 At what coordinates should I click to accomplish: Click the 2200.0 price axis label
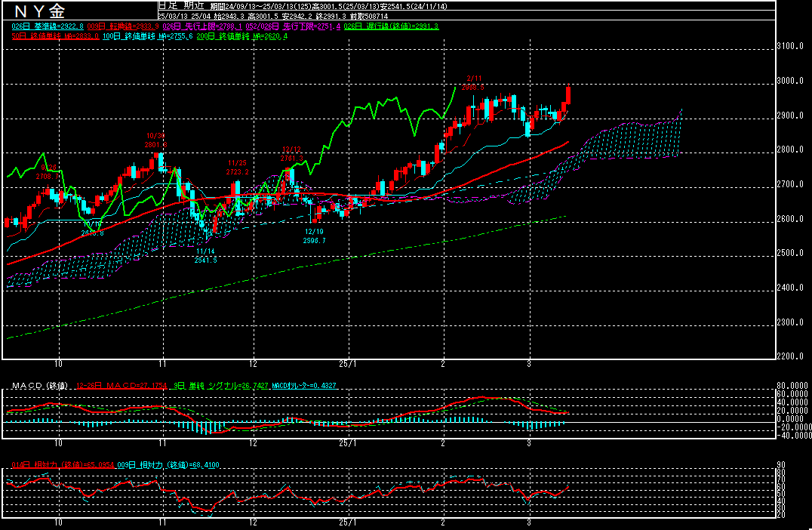point(790,356)
